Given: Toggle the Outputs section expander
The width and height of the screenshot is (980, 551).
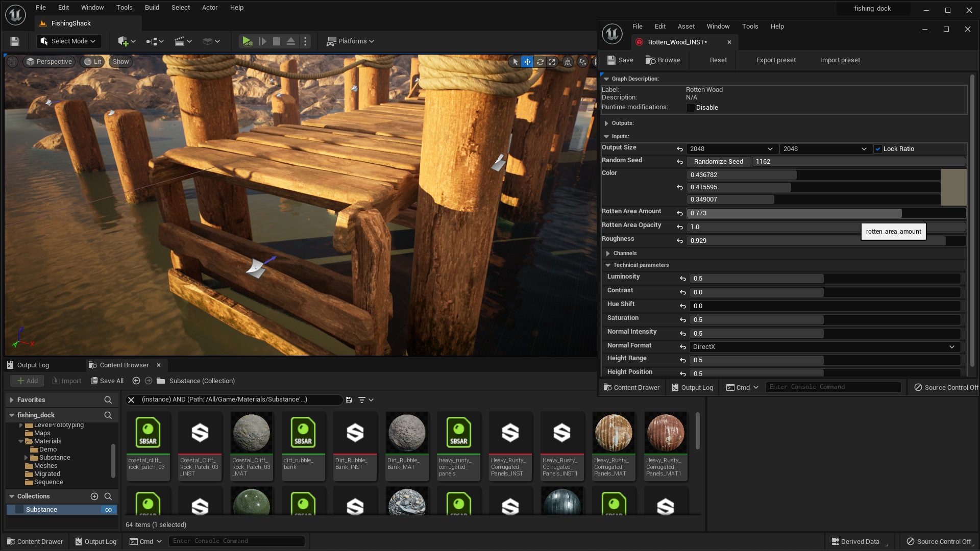Looking at the screenshot, I should 606,123.
